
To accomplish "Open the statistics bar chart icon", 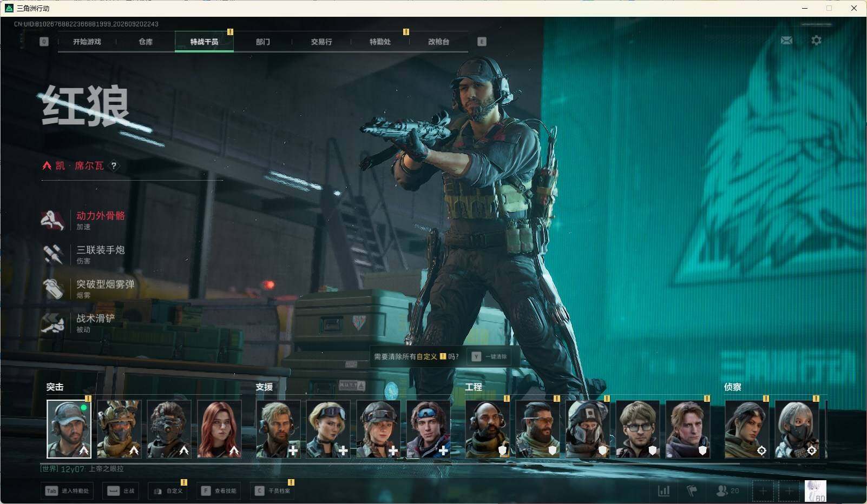I will (x=664, y=490).
